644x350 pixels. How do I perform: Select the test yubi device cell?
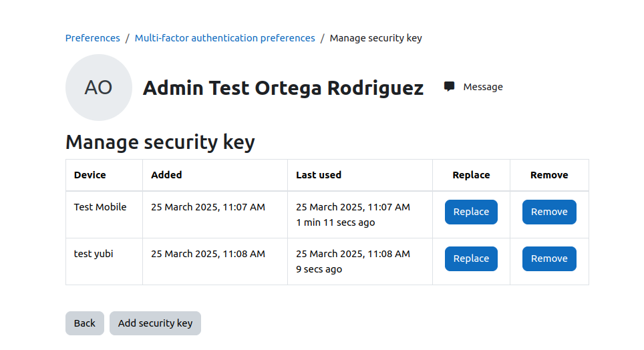pos(104,261)
